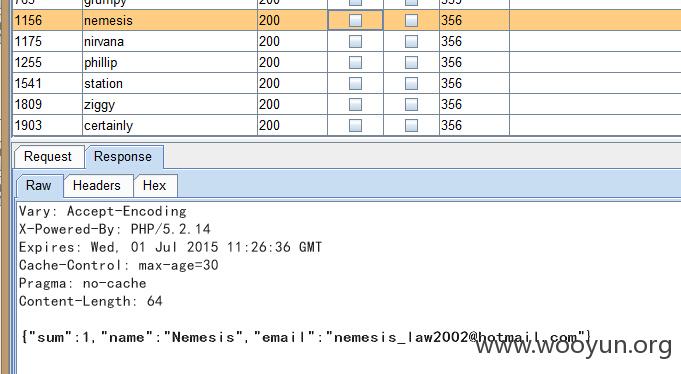
Task: Tick the second checkbox in nemesis row
Action: [x=411, y=20]
